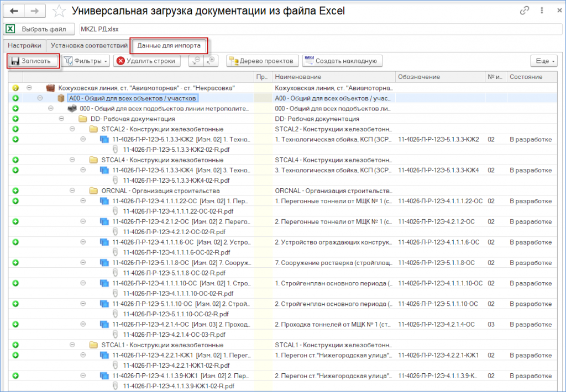Image resolution: width=566 pixels, height=392 pixels.
Task: Click the collapse all tree levels icon
Action: click(197, 61)
